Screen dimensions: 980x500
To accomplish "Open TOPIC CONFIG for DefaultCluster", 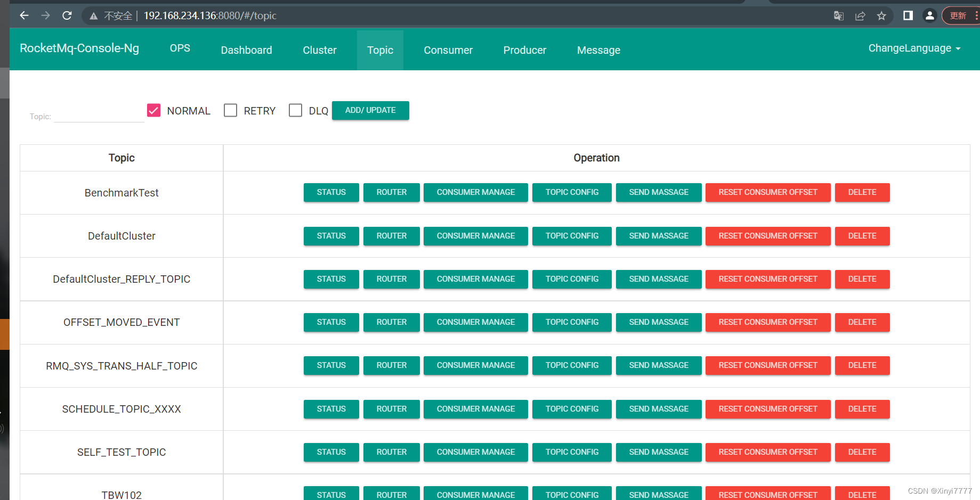I will point(572,236).
